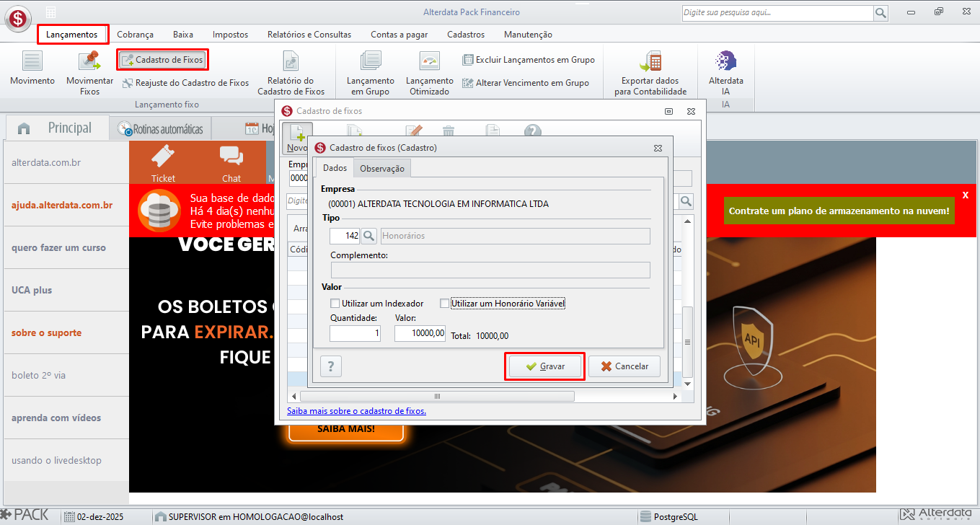Click the Valor field showing 10000,00
The height and width of the screenshot is (525, 980).
tap(420, 333)
